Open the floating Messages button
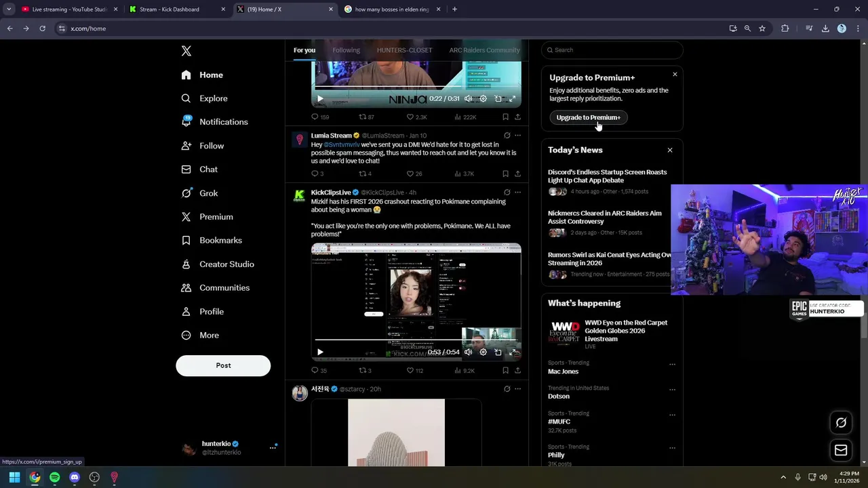Image resolution: width=868 pixels, height=488 pixels. pos(841,450)
